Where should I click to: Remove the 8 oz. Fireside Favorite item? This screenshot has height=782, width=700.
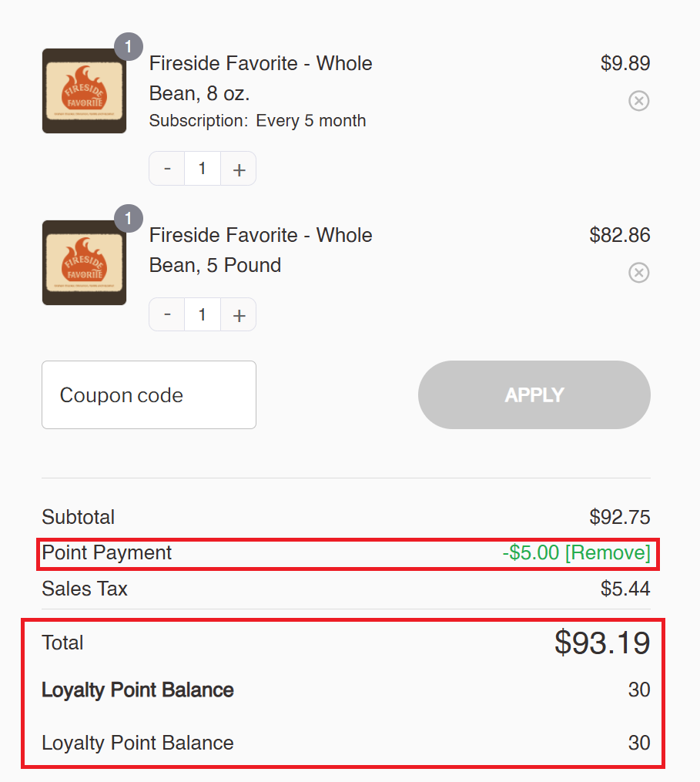pos(638,101)
